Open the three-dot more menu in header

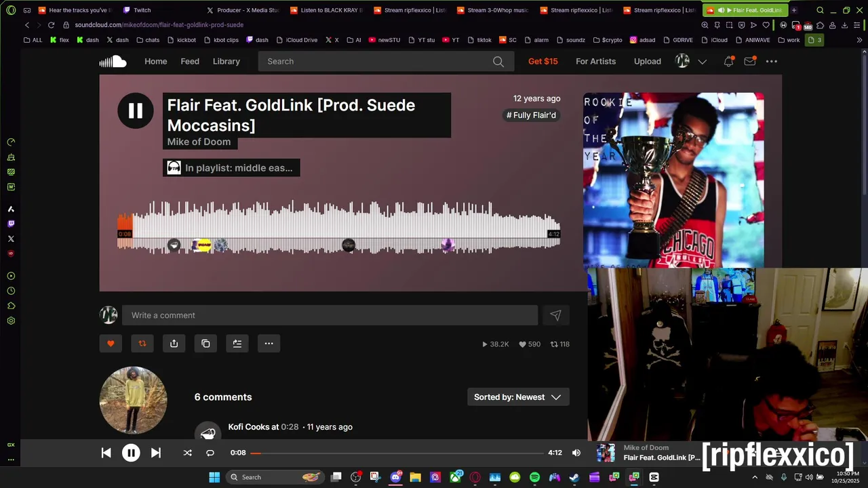coord(772,61)
